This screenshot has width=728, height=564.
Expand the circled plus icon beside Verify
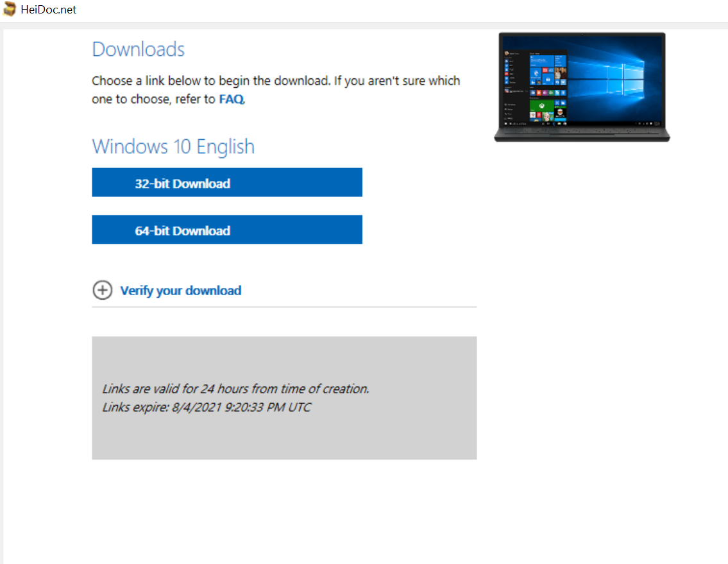click(x=102, y=291)
